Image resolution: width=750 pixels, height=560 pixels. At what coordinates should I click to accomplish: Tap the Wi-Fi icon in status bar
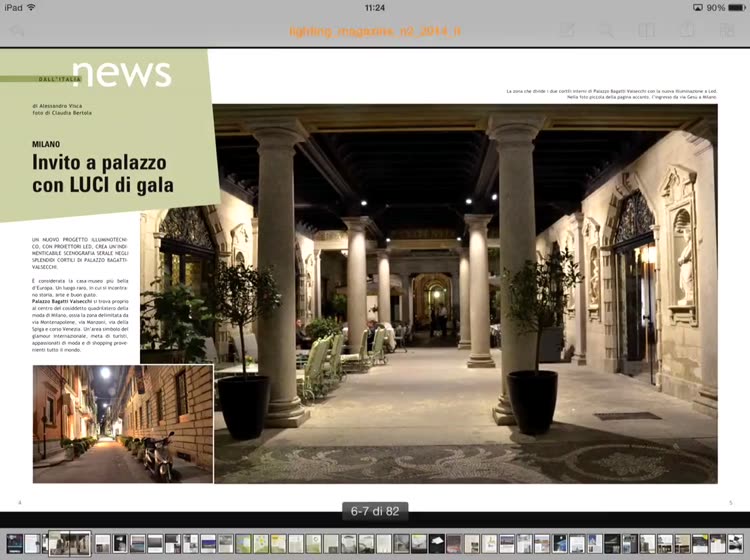32,7
